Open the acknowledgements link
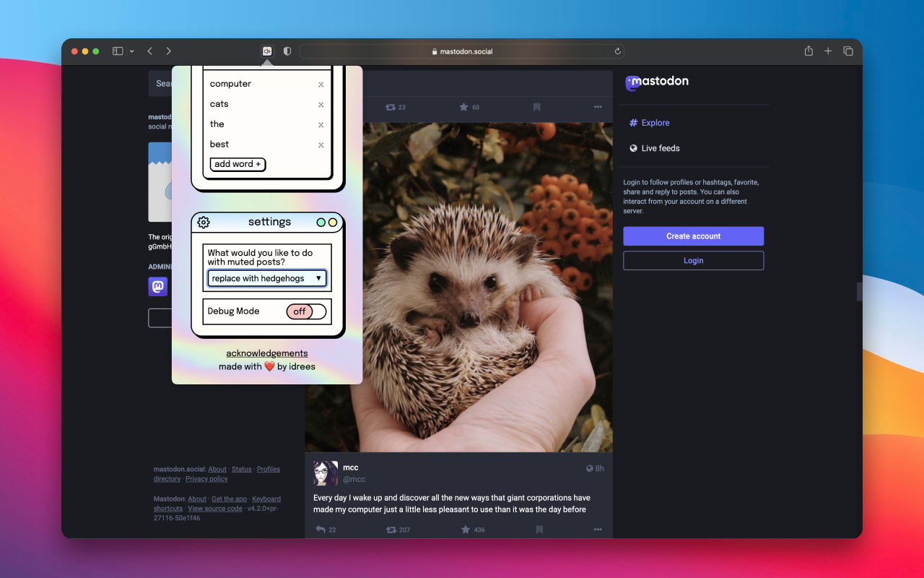Screen dimensions: 924x578 click(267, 353)
